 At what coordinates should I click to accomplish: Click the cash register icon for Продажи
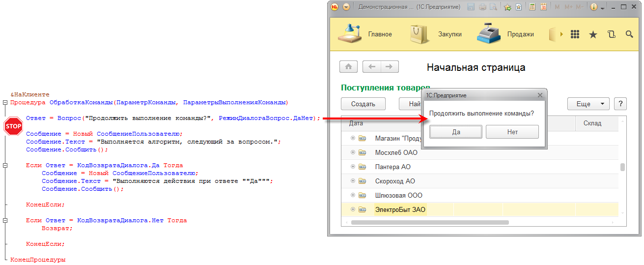(x=488, y=33)
